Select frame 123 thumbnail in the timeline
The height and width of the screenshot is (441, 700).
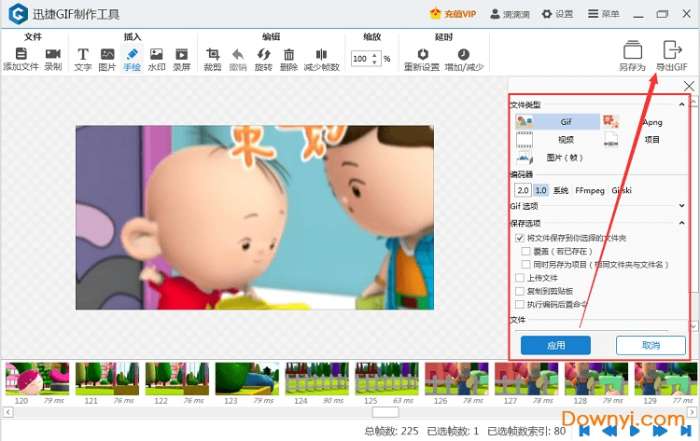[x=246, y=379]
